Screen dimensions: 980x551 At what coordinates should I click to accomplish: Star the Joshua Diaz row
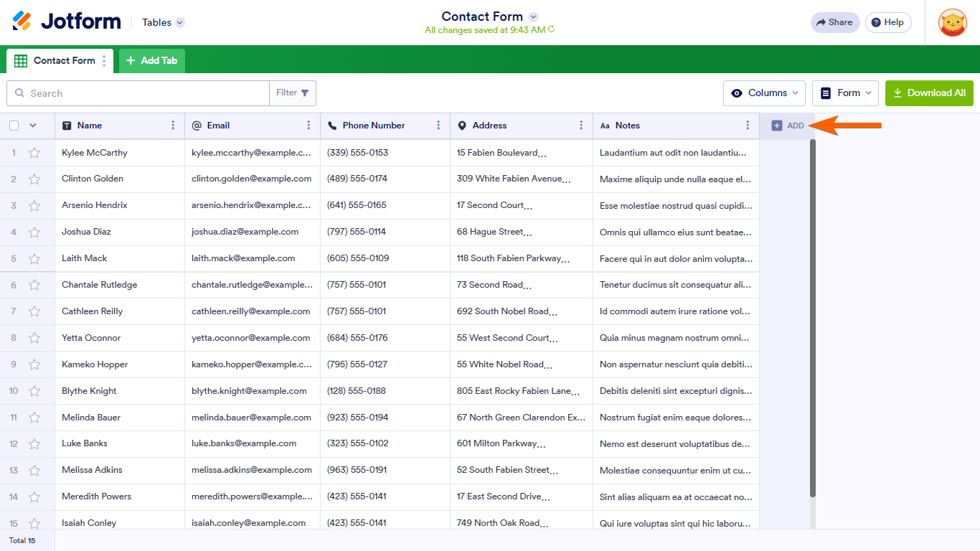[x=34, y=232]
